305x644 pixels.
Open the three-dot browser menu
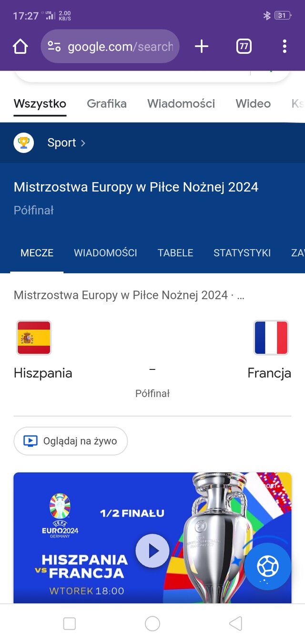(x=284, y=46)
